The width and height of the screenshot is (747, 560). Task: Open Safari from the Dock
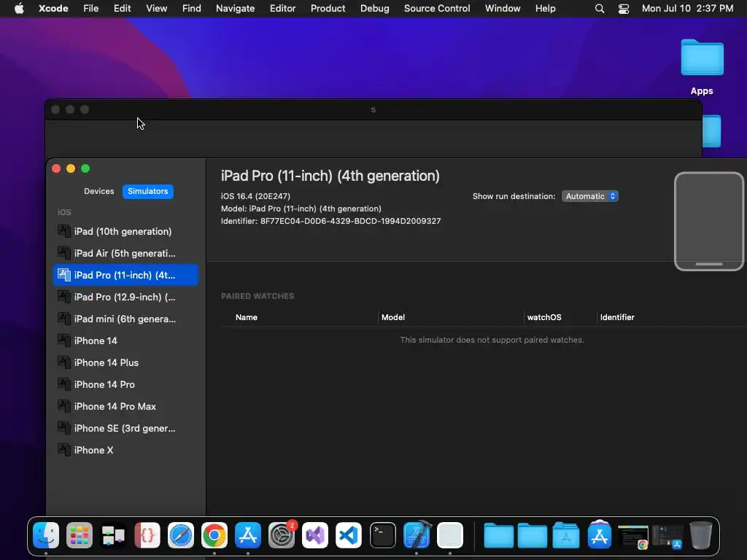coord(181,535)
